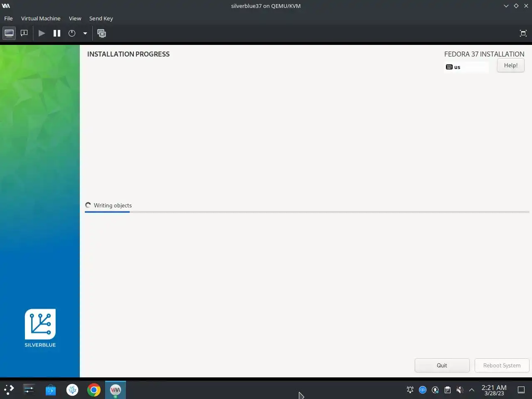
Task: Open the Virtual Machine menu
Action: 41,18
